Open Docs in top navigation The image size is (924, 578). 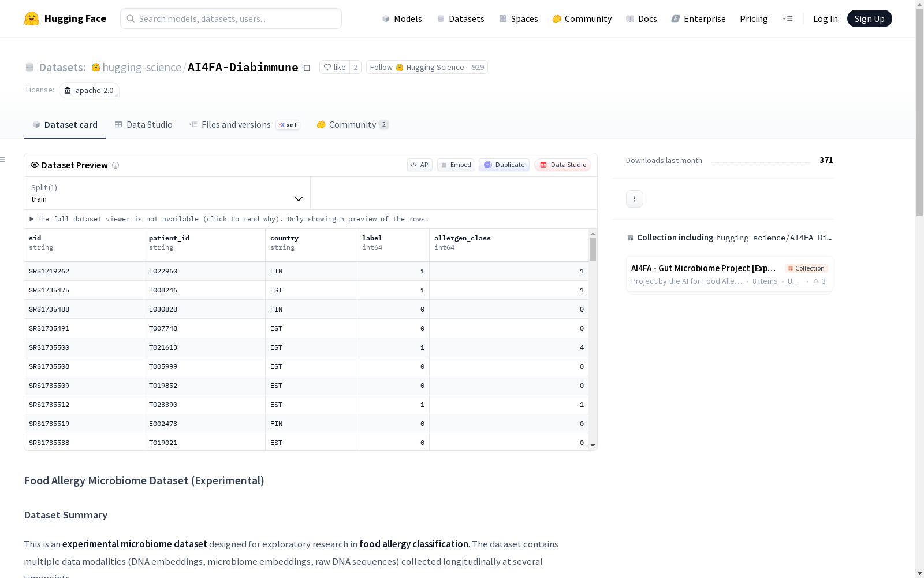coord(642,18)
